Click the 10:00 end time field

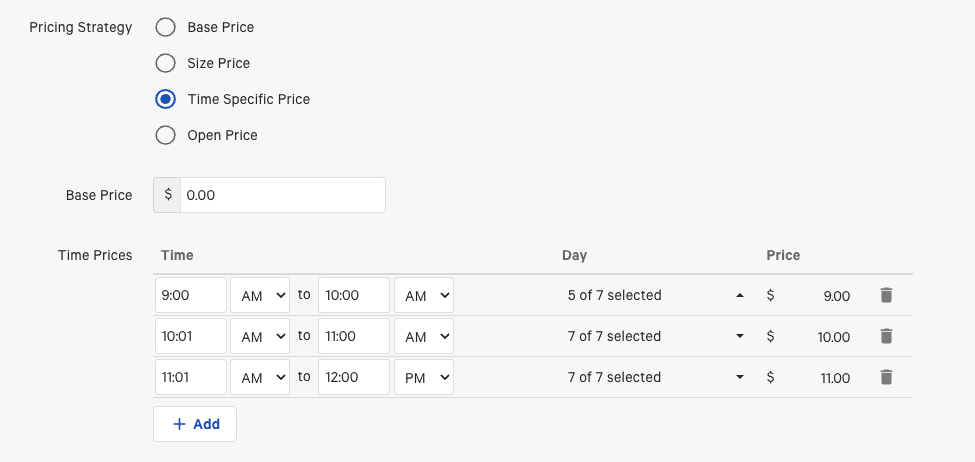click(353, 295)
